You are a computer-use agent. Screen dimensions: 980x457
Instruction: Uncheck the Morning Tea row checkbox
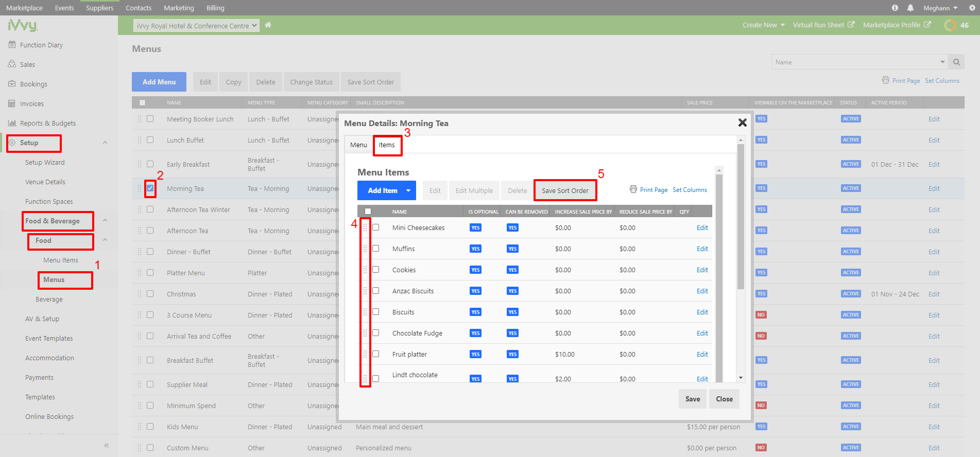(150, 188)
